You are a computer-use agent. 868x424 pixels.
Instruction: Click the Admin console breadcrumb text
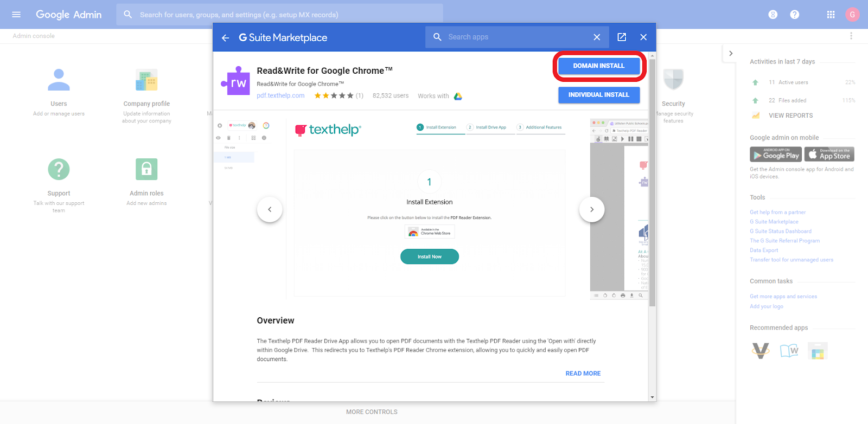point(34,36)
